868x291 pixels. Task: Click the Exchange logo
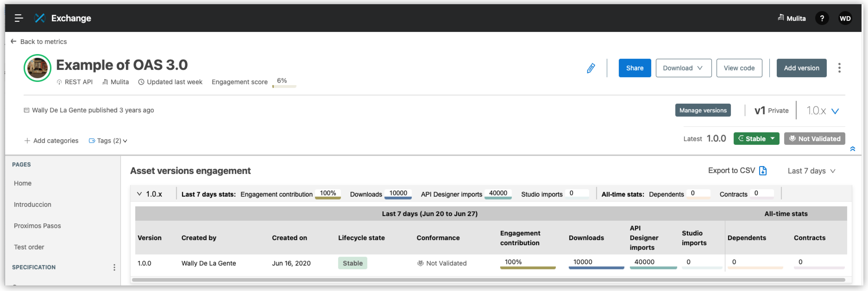pyautogui.click(x=40, y=18)
